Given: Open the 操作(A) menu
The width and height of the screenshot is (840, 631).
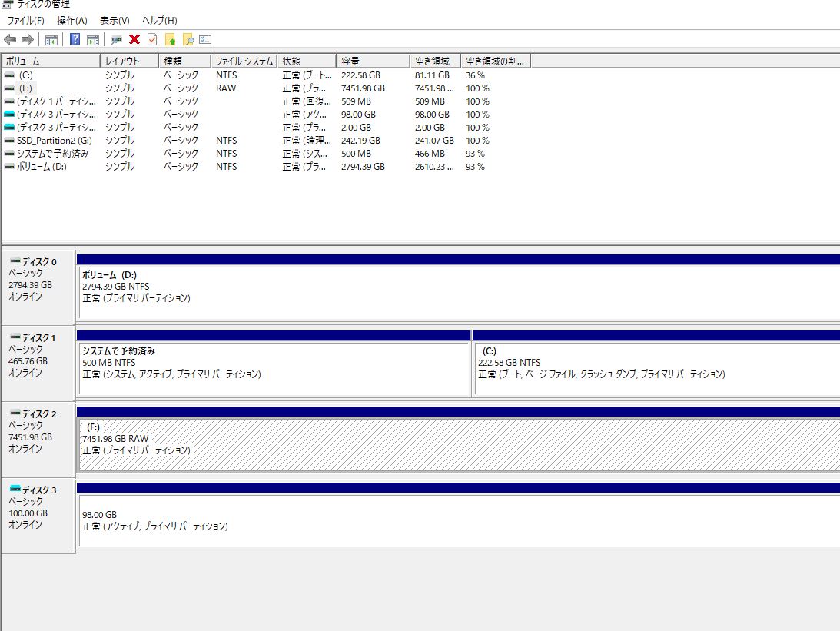Looking at the screenshot, I should [72, 20].
